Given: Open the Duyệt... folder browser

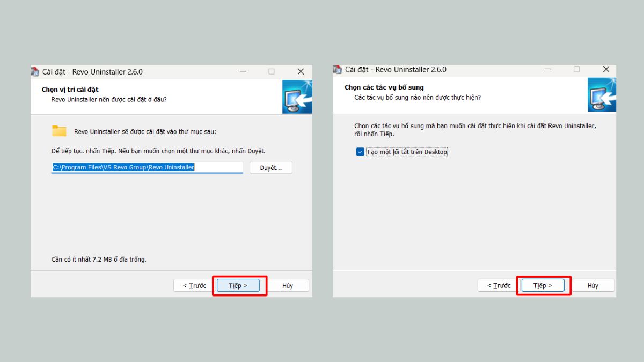Looking at the screenshot, I should [271, 168].
